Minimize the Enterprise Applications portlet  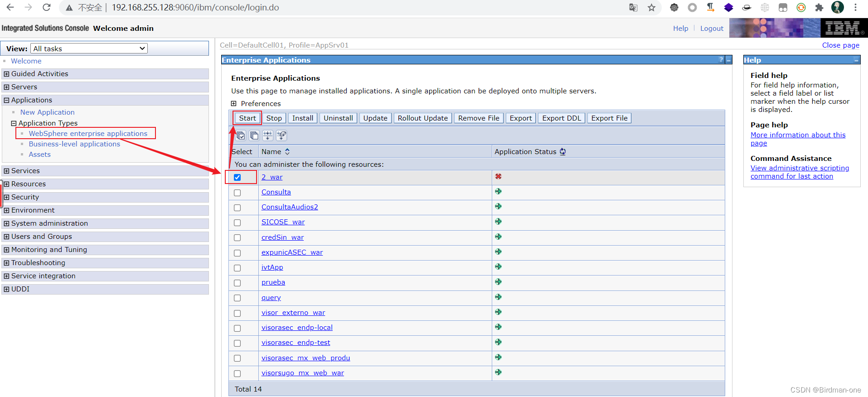pyautogui.click(x=728, y=60)
